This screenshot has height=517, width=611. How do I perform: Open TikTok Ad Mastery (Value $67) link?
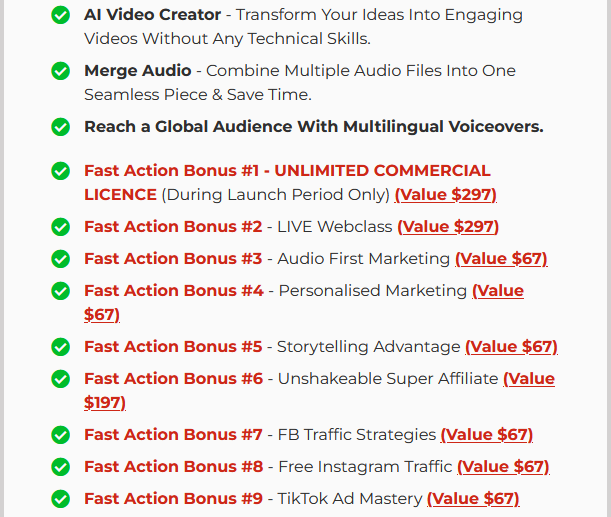472,499
